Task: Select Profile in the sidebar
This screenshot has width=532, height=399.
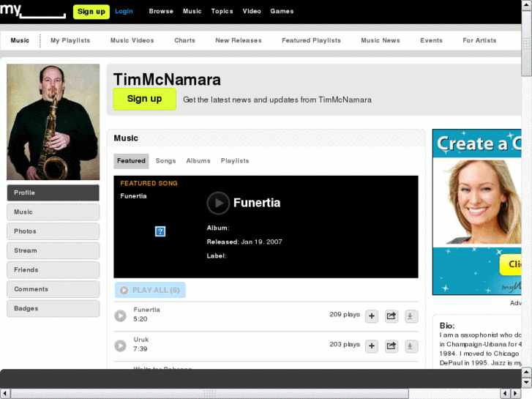Action: coord(53,193)
